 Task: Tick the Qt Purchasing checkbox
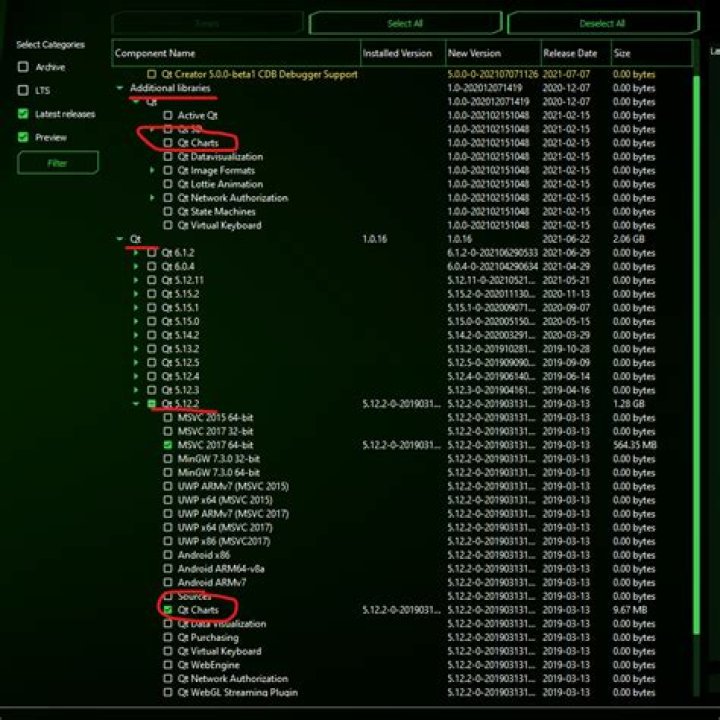click(x=168, y=638)
